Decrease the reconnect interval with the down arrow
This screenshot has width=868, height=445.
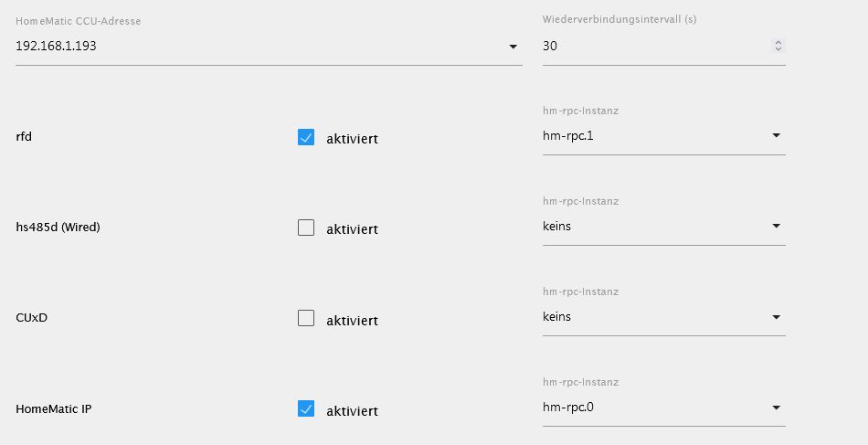(778, 48)
